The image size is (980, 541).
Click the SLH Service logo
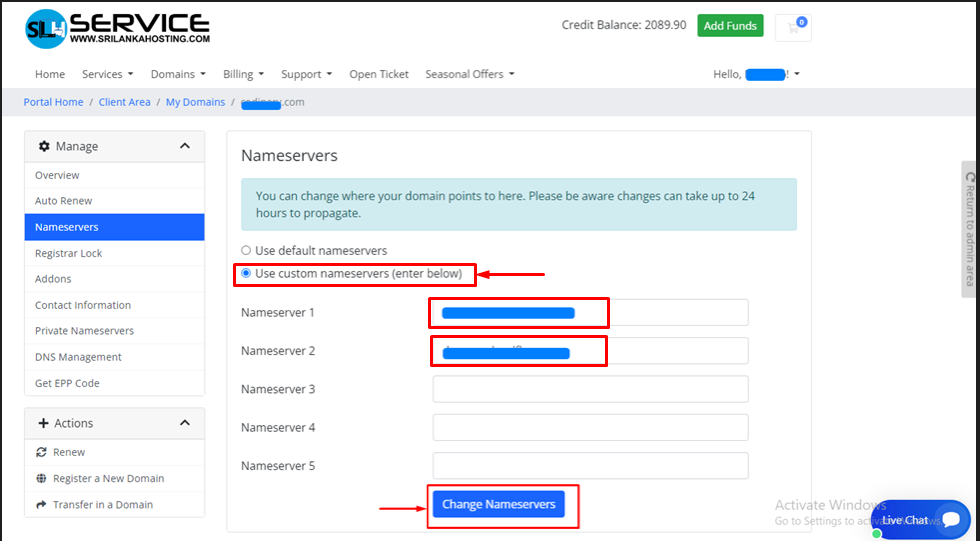(118, 29)
